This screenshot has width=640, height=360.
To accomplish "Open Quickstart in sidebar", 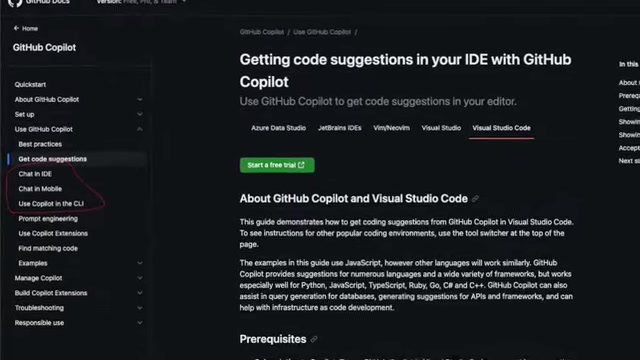I will click(30, 84).
